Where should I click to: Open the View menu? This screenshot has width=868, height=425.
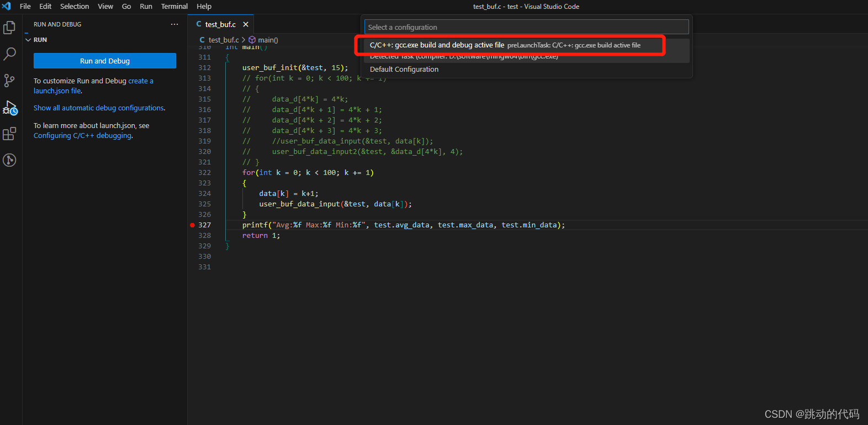(x=105, y=6)
